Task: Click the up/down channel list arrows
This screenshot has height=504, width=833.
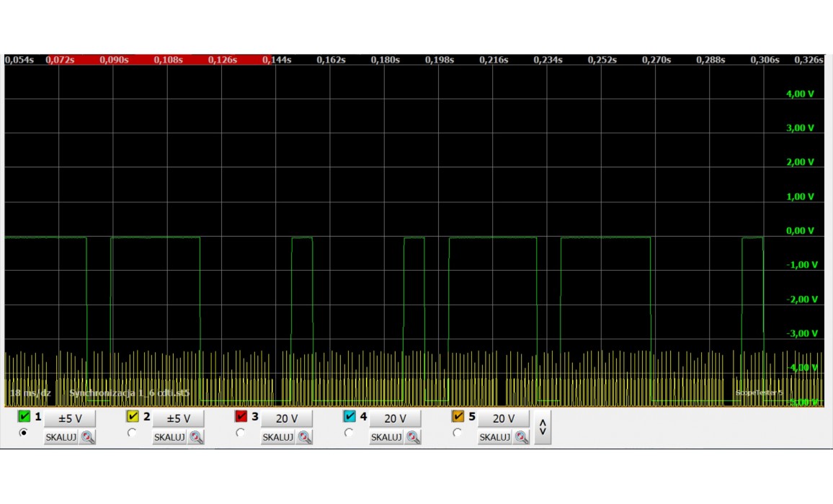Action: [543, 428]
